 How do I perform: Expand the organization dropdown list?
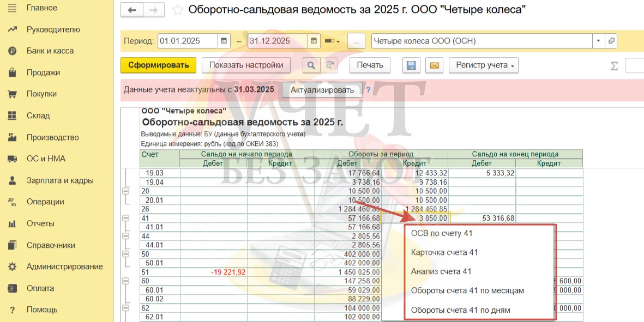(598, 41)
